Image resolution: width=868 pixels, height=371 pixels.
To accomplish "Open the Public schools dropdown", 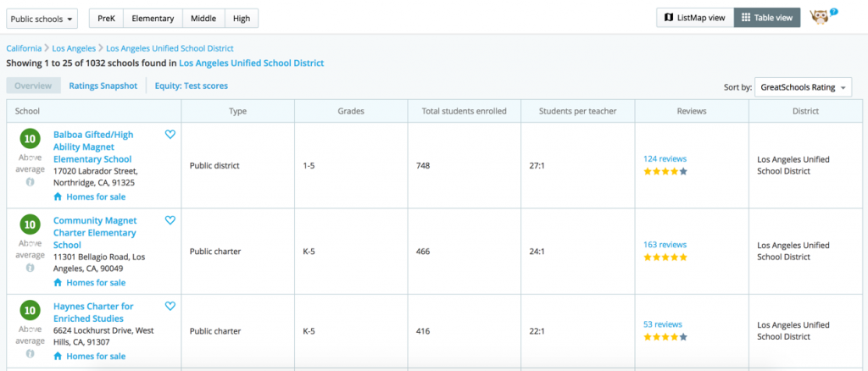I will (x=42, y=19).
